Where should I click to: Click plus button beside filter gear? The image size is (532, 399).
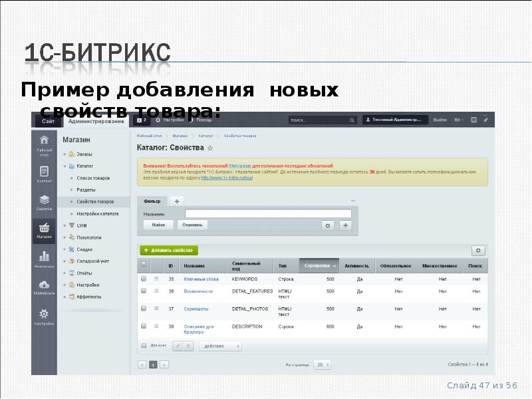coord(345,225)
